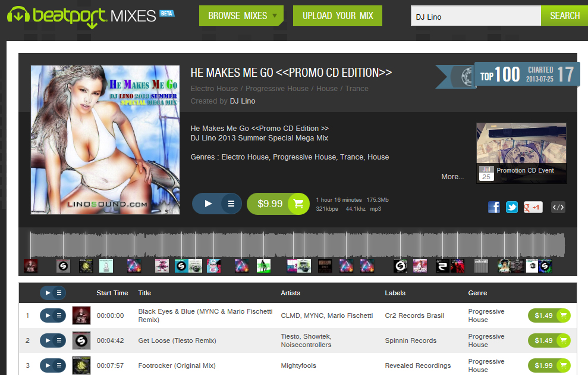Click the Mightyfools artist link
This screenshot has width=588, height=375.
pos(298,365)
